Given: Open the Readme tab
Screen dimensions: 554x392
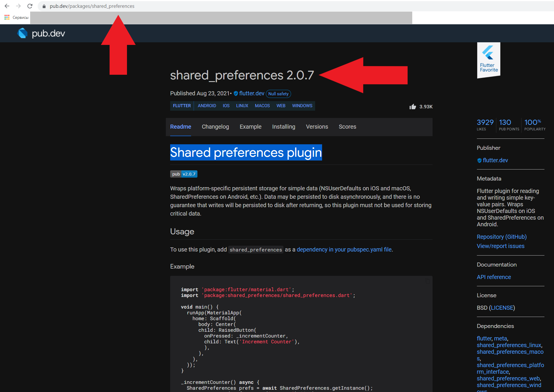Looking at the screenshot, I should [181, 127].
